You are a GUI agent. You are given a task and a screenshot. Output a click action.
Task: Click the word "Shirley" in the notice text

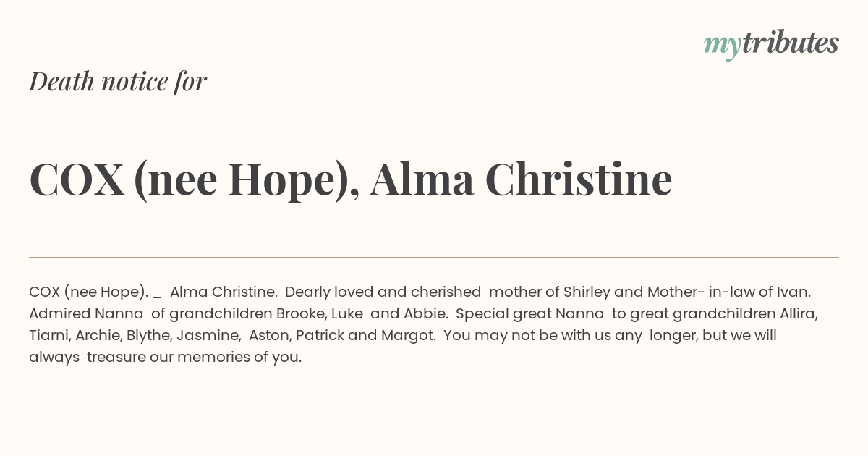coord(587,292)
